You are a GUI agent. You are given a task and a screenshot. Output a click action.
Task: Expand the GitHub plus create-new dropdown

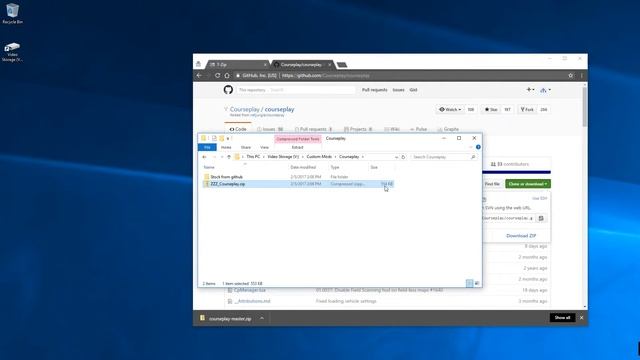(530, 90)
